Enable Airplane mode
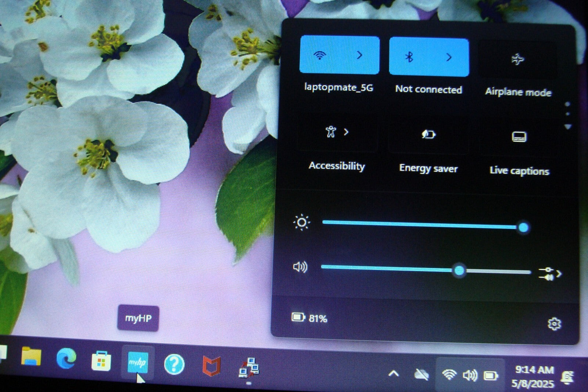Image resolution: width=588 pixels, height=392 pixels. (517, 60)
